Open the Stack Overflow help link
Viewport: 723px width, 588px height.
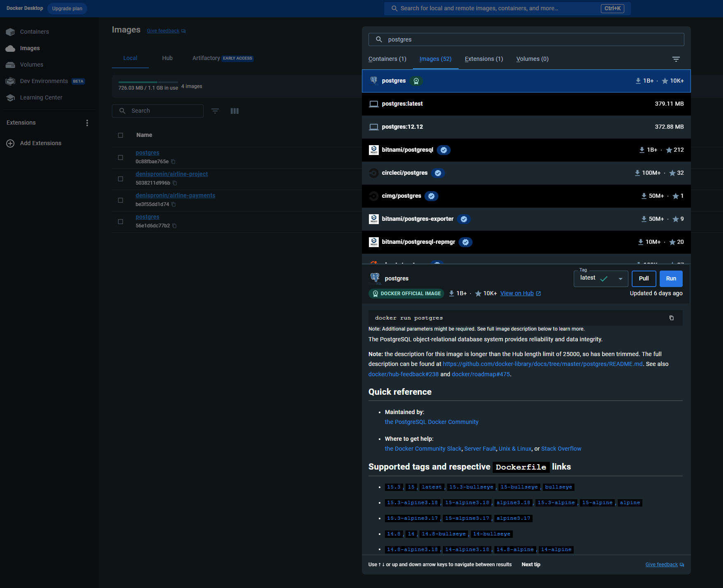561,449
